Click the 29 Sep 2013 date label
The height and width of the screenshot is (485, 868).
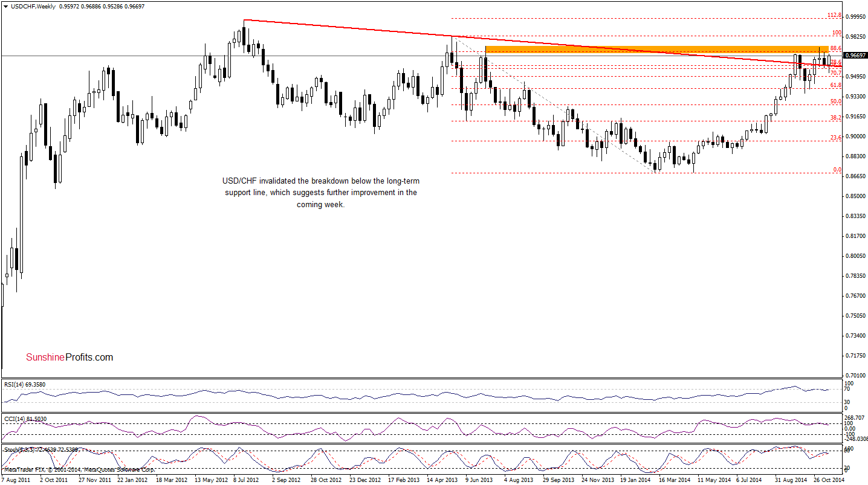tap(559, 480)
